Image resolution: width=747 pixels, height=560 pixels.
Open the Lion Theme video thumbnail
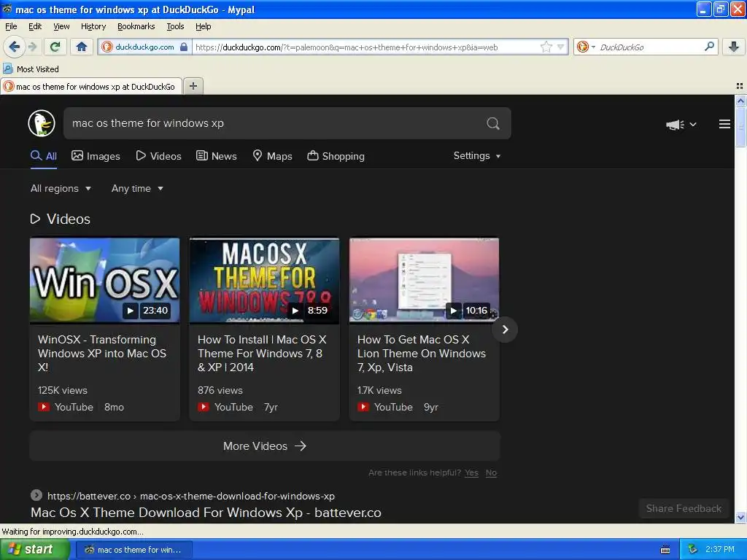(424, 281)
